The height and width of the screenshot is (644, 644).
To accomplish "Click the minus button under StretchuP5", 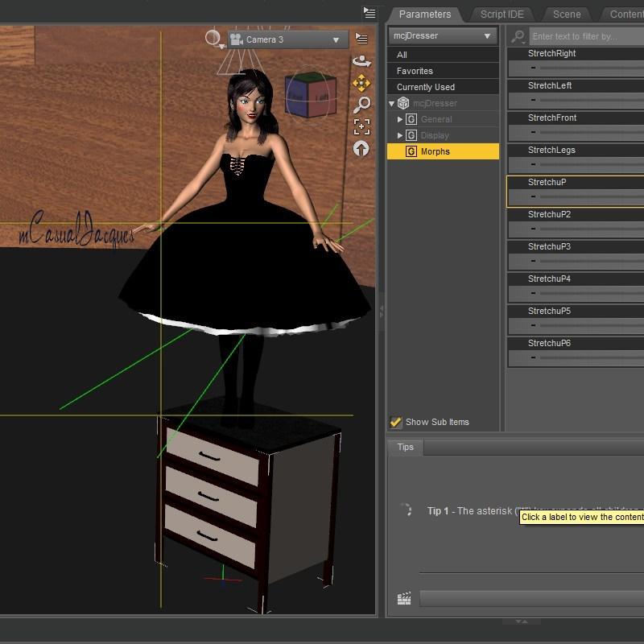I will (533, 325).
